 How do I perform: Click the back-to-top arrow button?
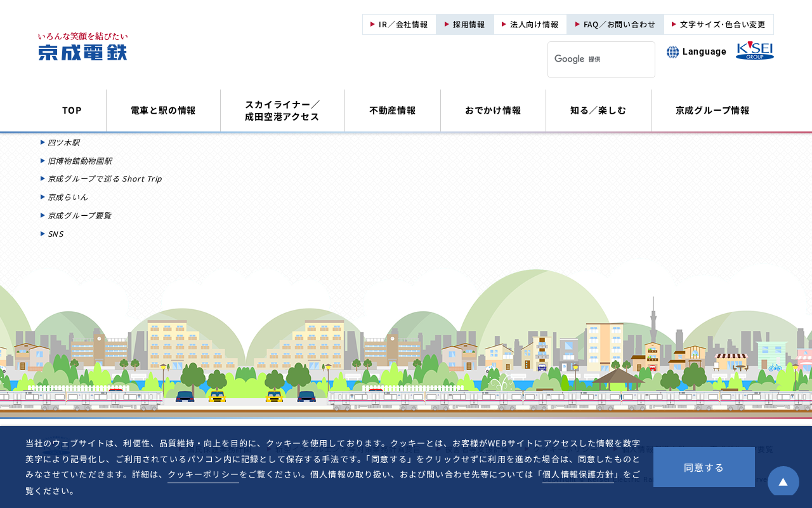783,482
